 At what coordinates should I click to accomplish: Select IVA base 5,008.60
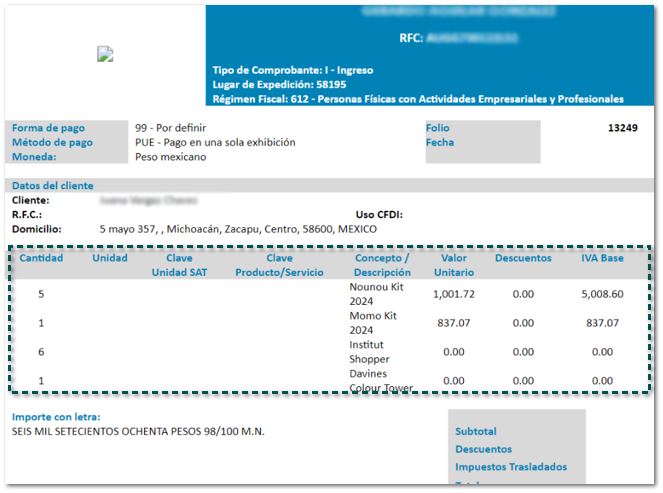point(602,294)
